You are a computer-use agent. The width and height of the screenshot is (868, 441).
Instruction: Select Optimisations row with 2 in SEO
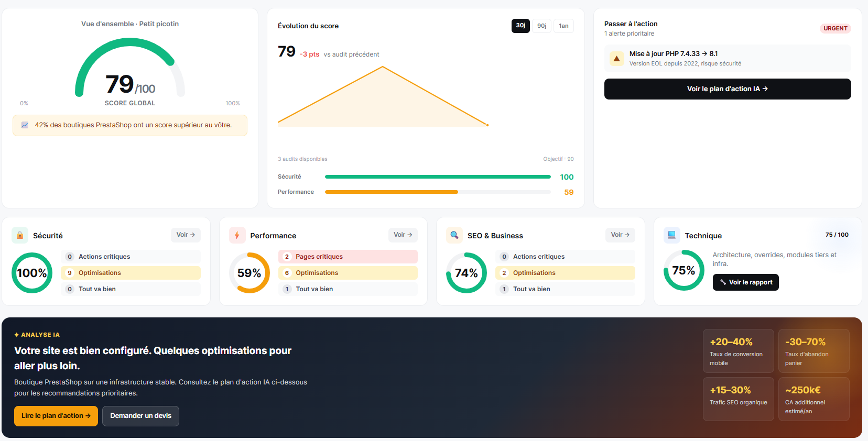coord(565,273)
